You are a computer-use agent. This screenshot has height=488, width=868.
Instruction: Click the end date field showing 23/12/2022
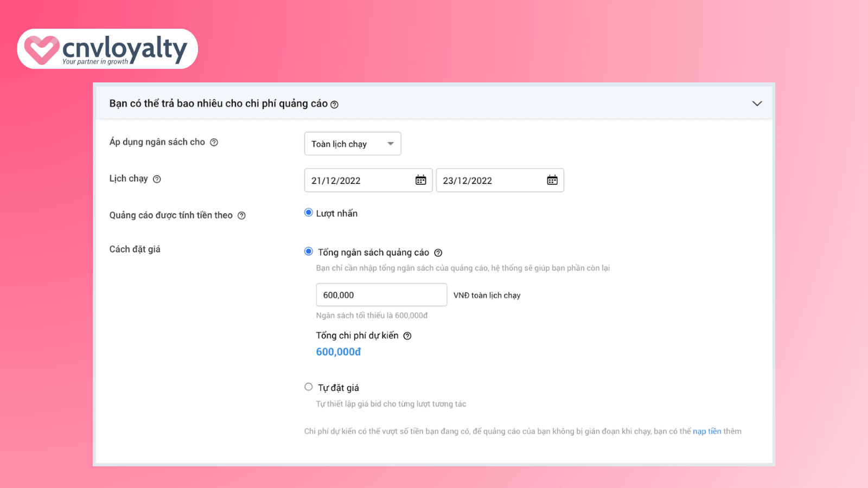pyautogui.click(x=488, y=181)
